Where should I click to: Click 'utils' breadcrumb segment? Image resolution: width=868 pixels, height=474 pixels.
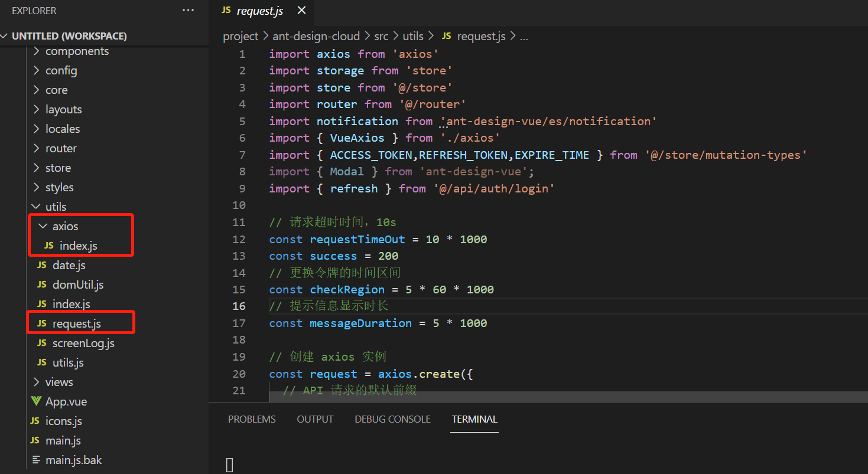(x=412, y=37)
